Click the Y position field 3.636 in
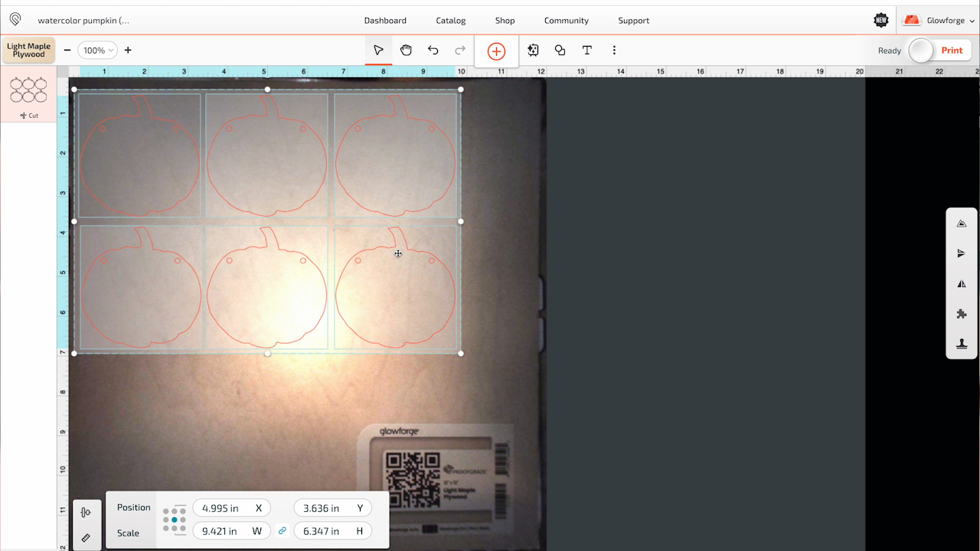Image resolution: width=980 pixels, height=551 pixels. point(333,508)
